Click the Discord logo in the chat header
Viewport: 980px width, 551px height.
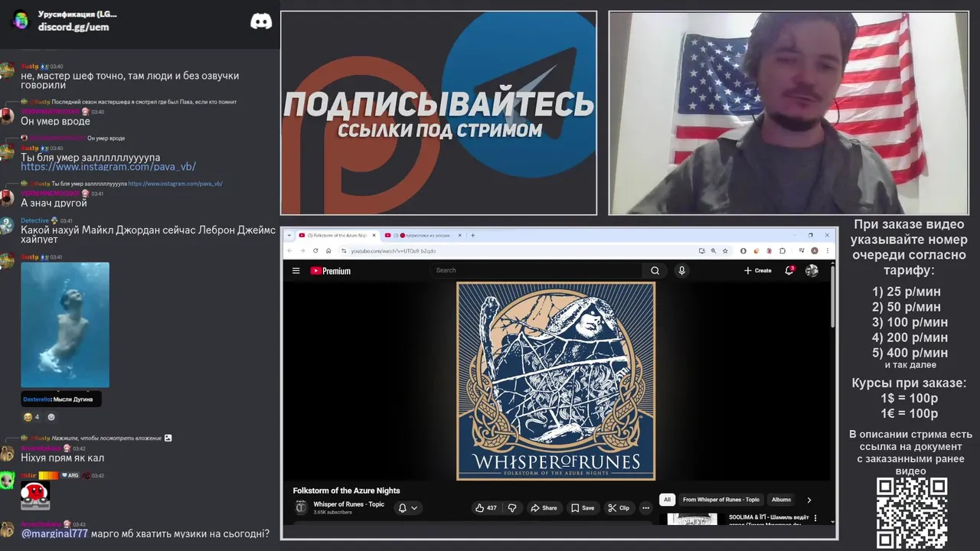(x=261, y=21)
